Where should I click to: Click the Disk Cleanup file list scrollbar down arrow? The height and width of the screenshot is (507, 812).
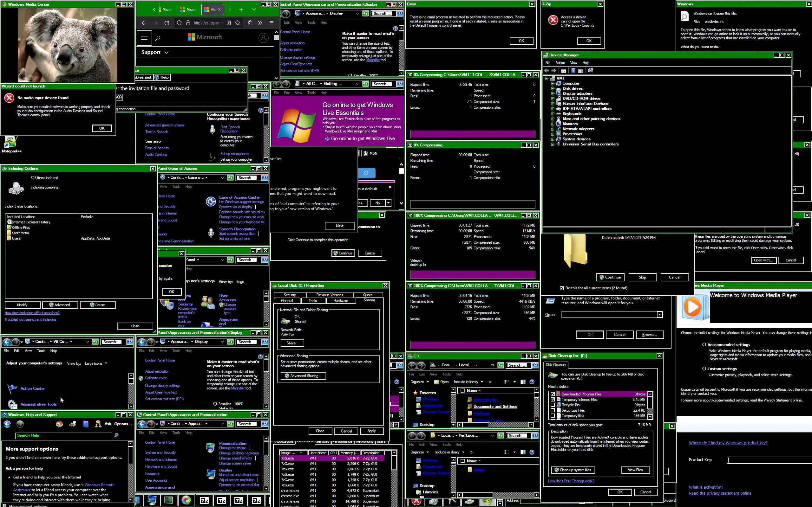[x=650, y=417]
